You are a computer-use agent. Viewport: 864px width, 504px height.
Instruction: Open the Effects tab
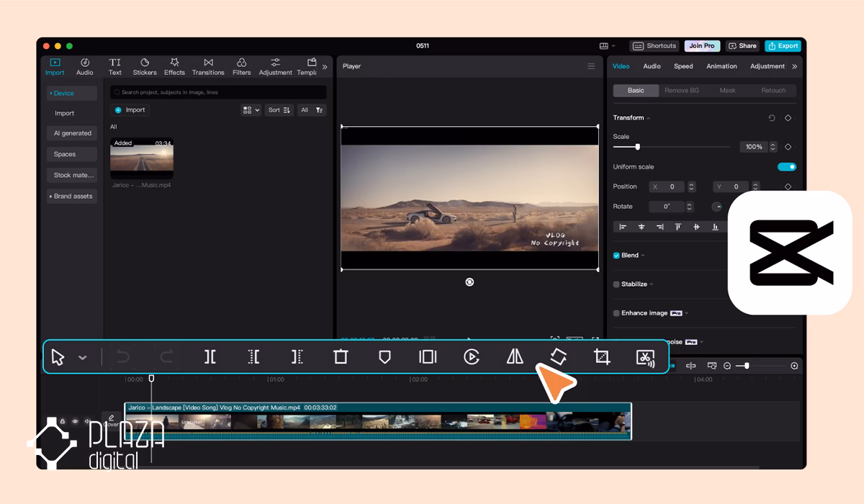tap(174, 67)
